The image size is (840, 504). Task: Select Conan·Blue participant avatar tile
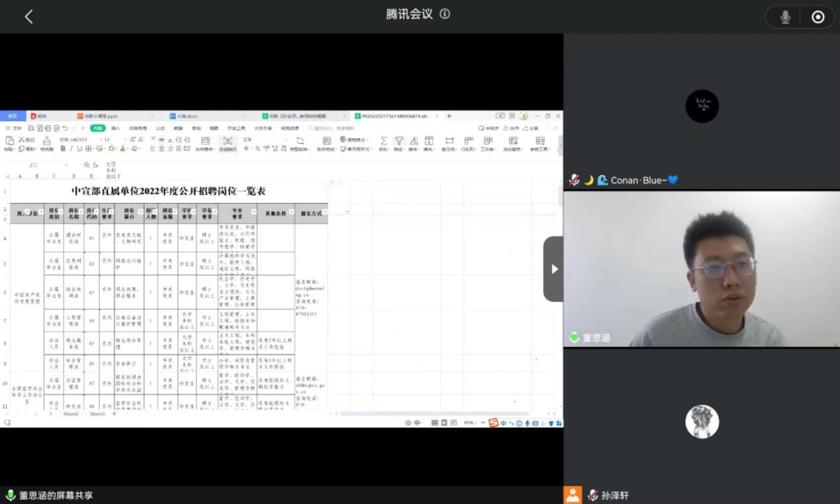(x=702, y=106)
